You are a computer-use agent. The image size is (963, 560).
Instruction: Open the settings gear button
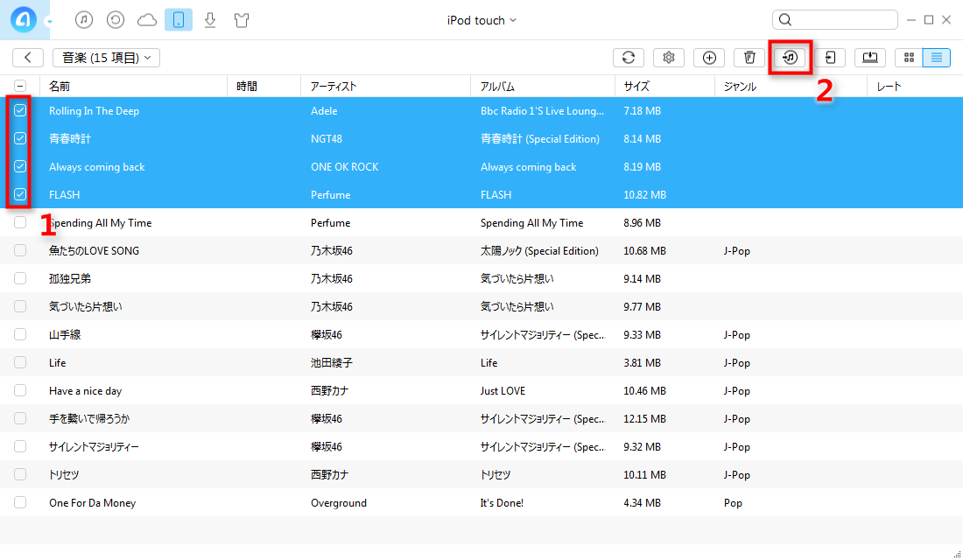pyautogui.click(x=669, y=57)
